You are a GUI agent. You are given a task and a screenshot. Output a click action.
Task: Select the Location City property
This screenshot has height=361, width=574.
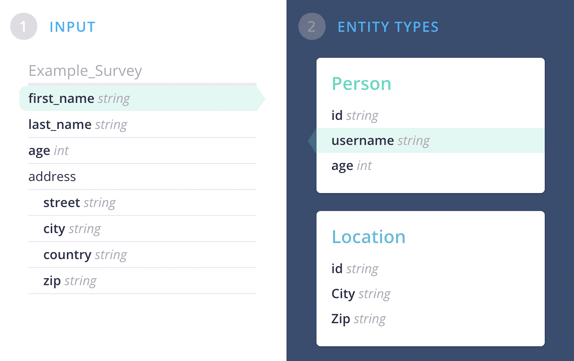tap(430, 294)
